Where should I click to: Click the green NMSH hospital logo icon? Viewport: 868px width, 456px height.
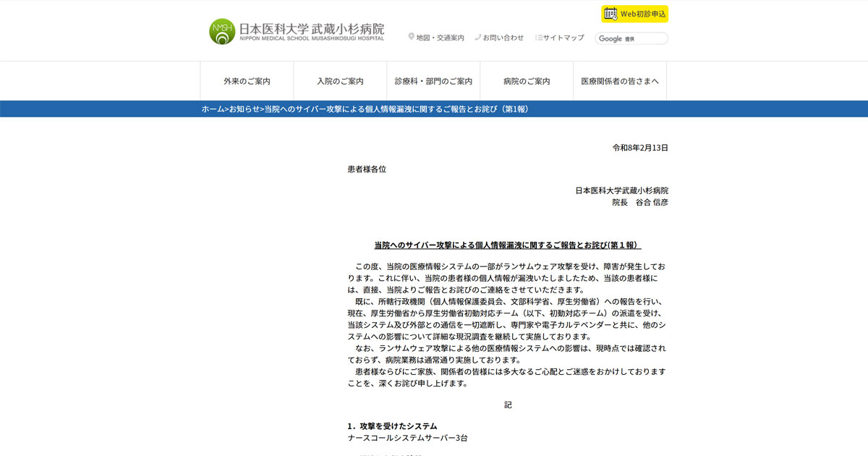tap(222, 32)
